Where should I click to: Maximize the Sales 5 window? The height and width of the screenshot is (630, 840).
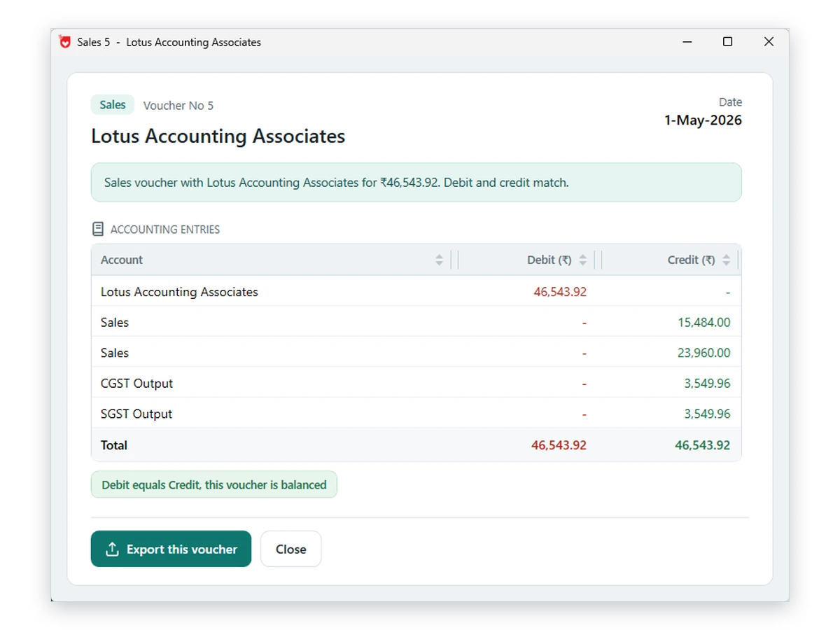pyautogui.click(x=727, y=42)
